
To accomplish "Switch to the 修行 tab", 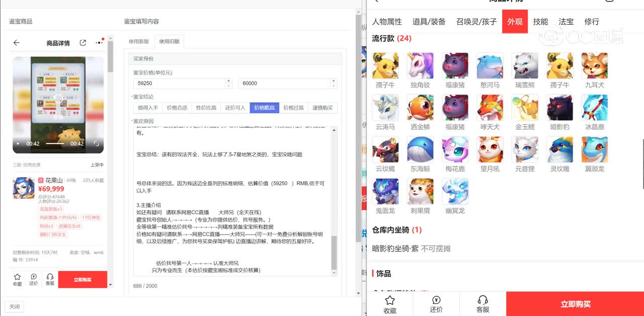I will coord(592,22).
